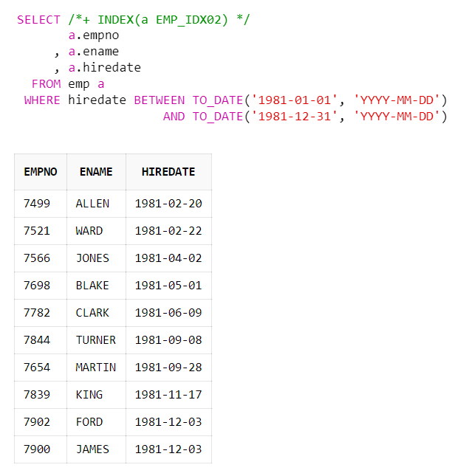Click hiredate 1981-09-28
Image resolution: width=466 pixels, height=476 pixels.
point(168,368)
